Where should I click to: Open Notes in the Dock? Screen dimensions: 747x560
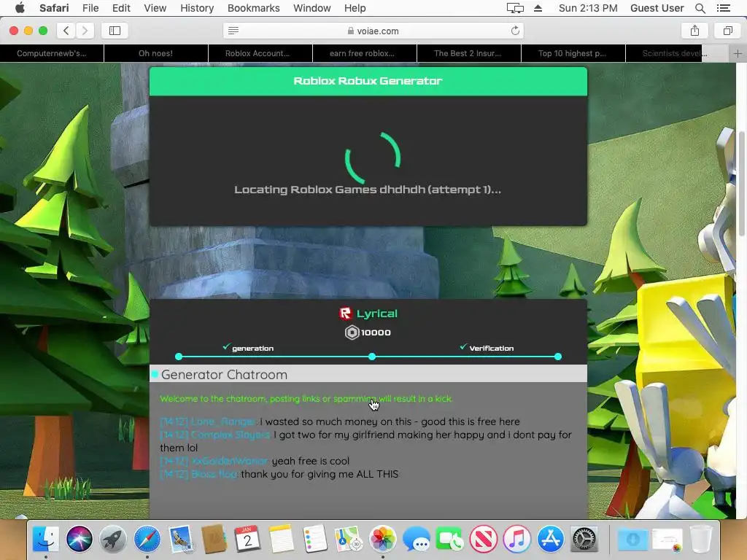281,539
